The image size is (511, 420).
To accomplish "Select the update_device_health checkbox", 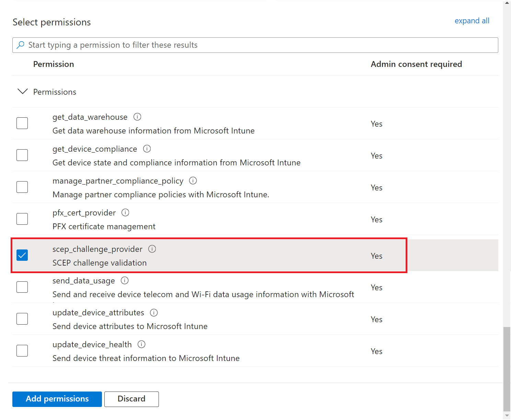I will 22,351.
